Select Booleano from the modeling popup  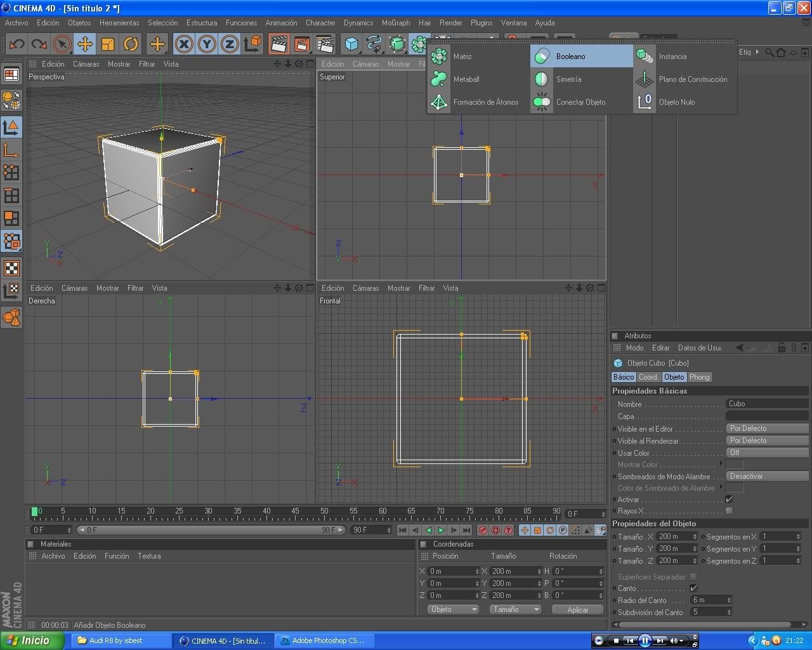(582, 56)
